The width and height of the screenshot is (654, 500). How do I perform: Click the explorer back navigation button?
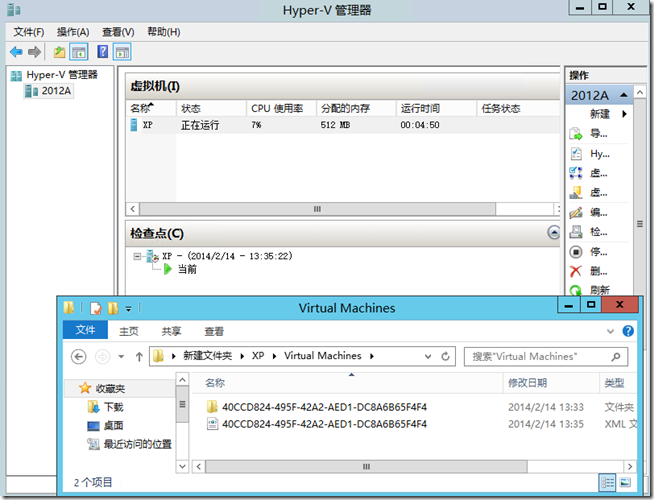click(79, 357)
